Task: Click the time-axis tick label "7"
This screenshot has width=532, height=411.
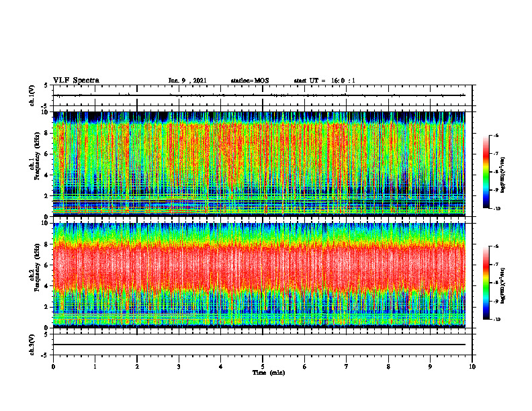Action: [347, 367]
